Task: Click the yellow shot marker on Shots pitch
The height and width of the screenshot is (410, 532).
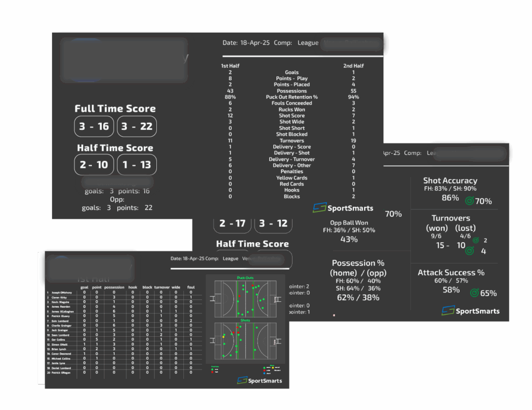Action: coord(223,337)
